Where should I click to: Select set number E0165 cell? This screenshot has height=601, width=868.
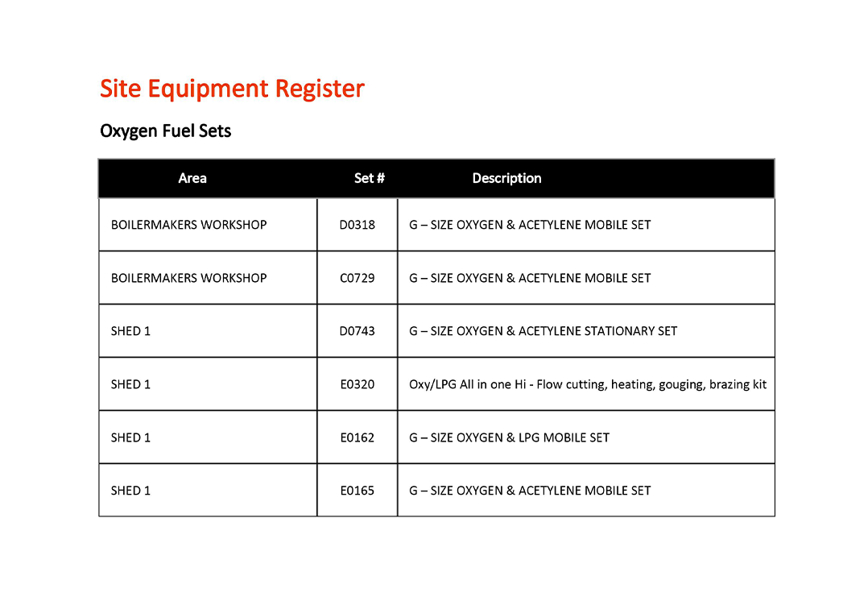pos(357,491)
